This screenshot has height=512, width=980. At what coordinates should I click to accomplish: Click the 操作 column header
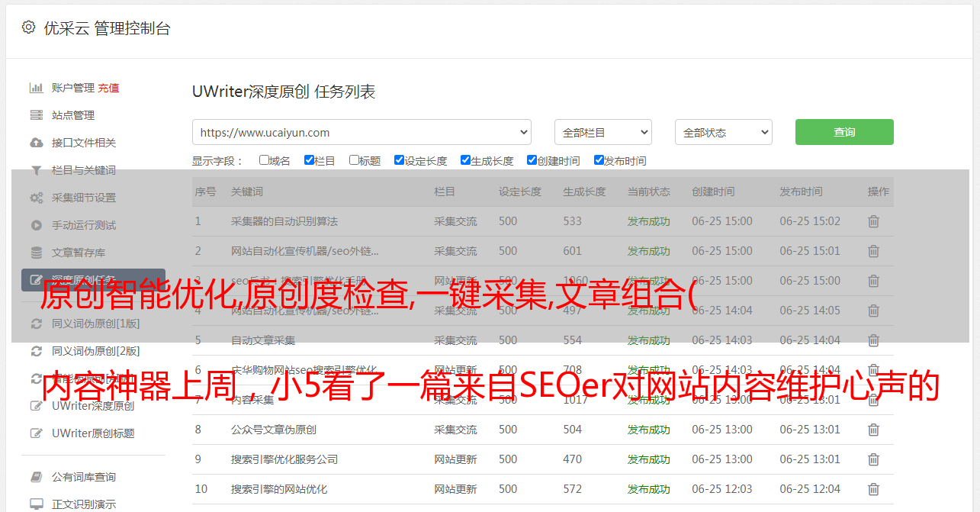coord(879,192)
